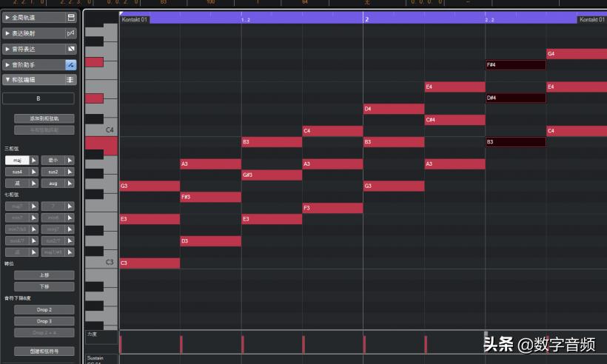Expand the 全局轨道 inspector section
The height and width of the screenshot is (364, 607).
coord(7,18)
